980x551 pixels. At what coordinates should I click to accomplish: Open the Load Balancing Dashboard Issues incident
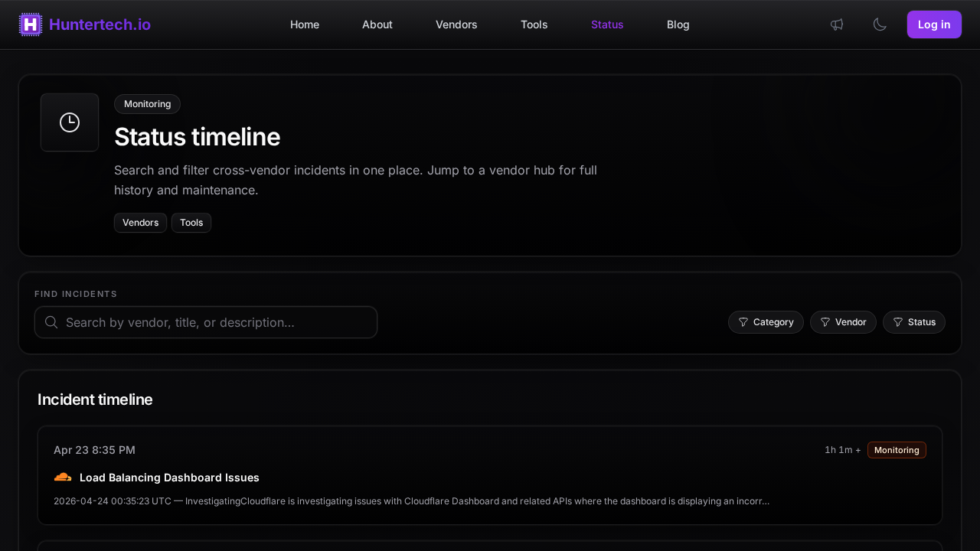pyautogui.click(x=169, y=478)
